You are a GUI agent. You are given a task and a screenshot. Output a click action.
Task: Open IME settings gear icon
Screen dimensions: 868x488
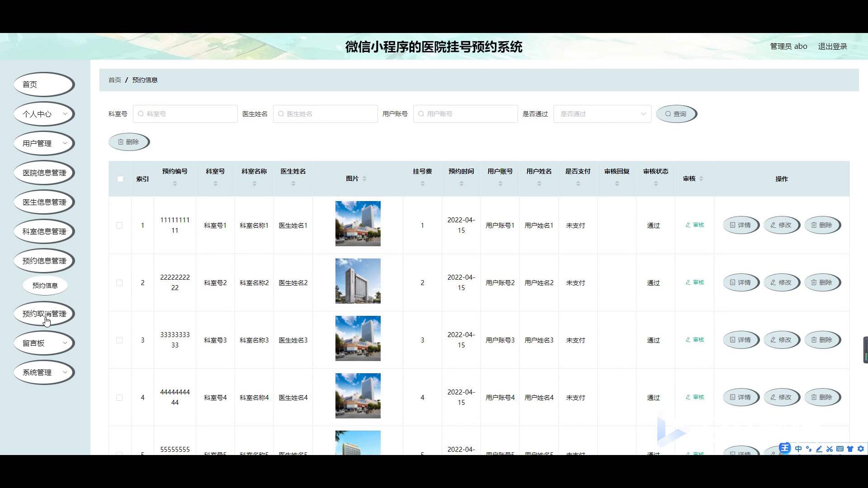861,449
